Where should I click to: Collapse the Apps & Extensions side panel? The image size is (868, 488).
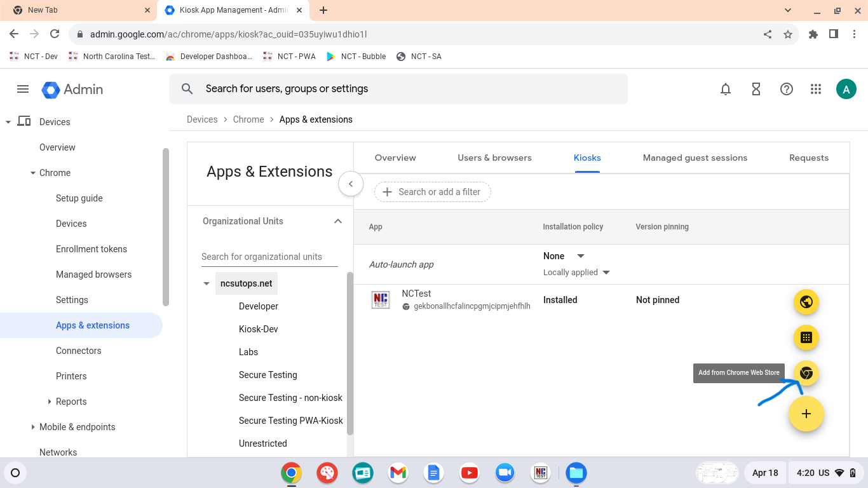pyautogui.click(x=351, y=184)
